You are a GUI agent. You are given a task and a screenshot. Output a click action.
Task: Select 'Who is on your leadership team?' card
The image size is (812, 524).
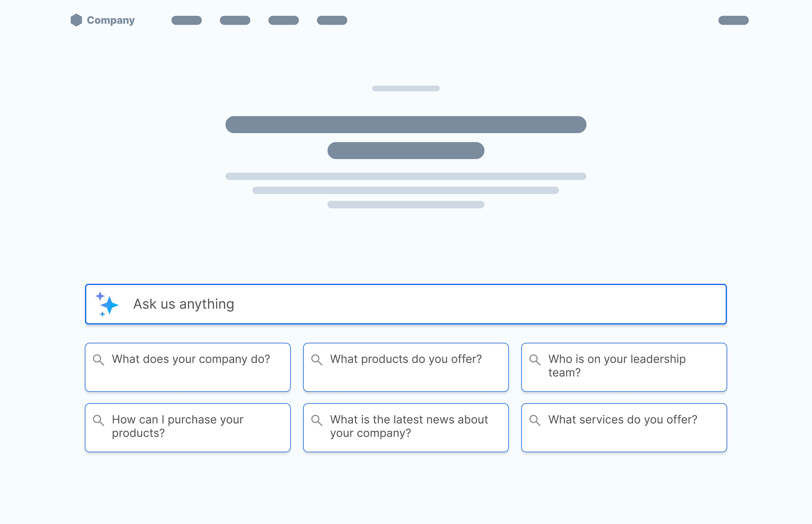[624, 367]
